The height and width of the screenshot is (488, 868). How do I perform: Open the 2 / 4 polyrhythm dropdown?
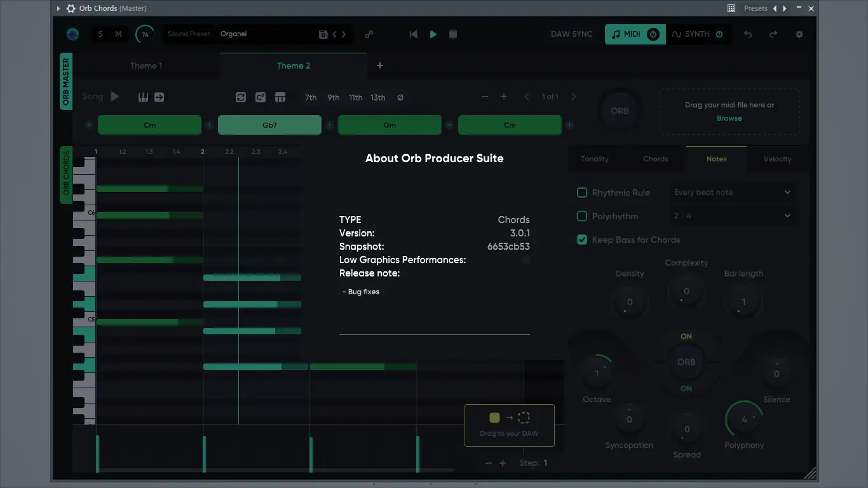tap(733, 216)
